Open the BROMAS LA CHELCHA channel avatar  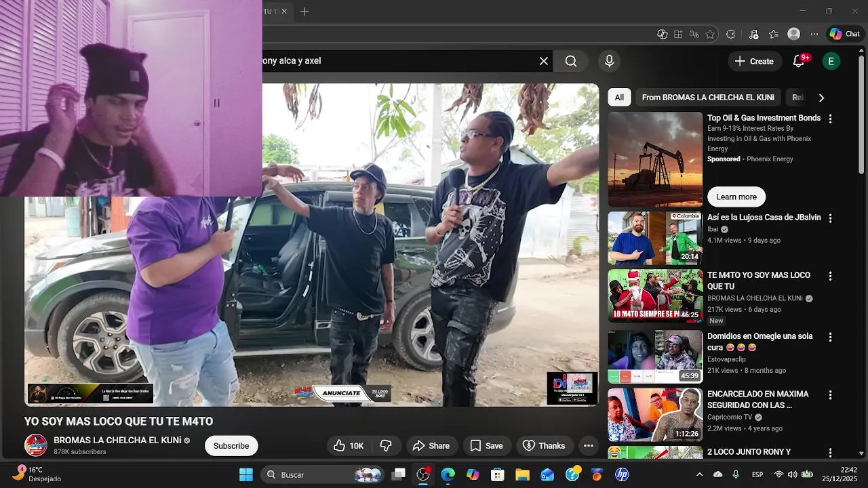pos(36,445)
